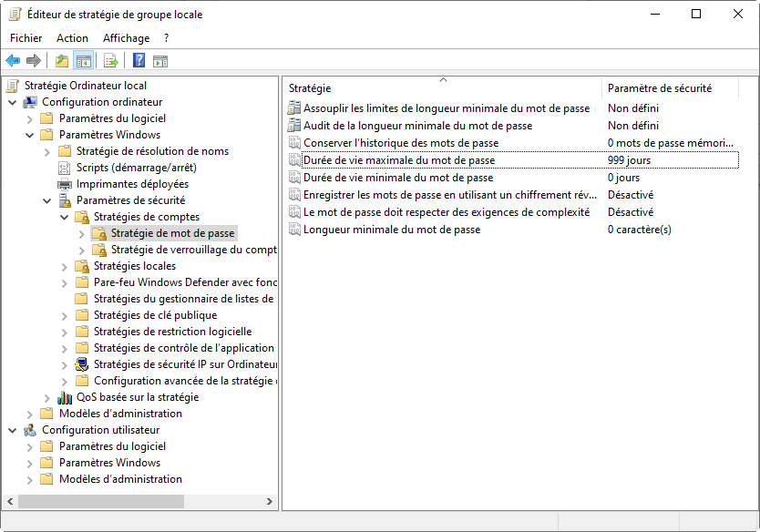Expand the QoS basée sur la stratégie node
The height and width of the screenshot is (532, 760).
coord(47,398)
